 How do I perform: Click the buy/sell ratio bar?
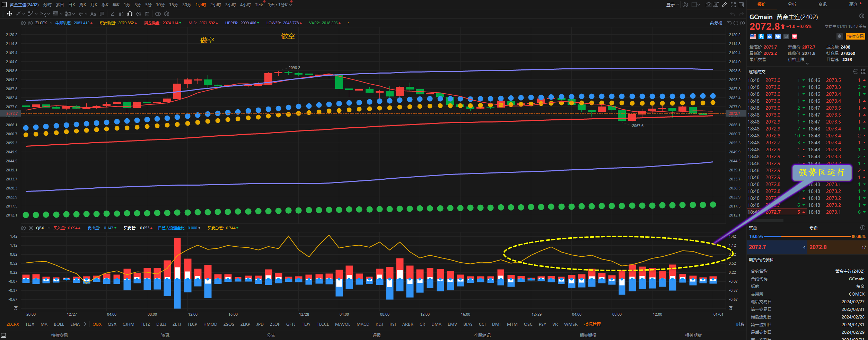point(807,237)
